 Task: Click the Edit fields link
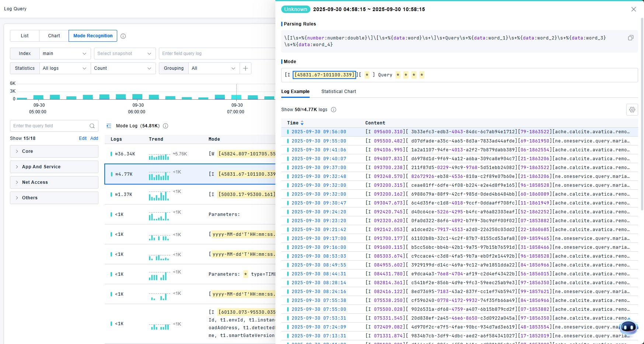(x=83, y=138)
